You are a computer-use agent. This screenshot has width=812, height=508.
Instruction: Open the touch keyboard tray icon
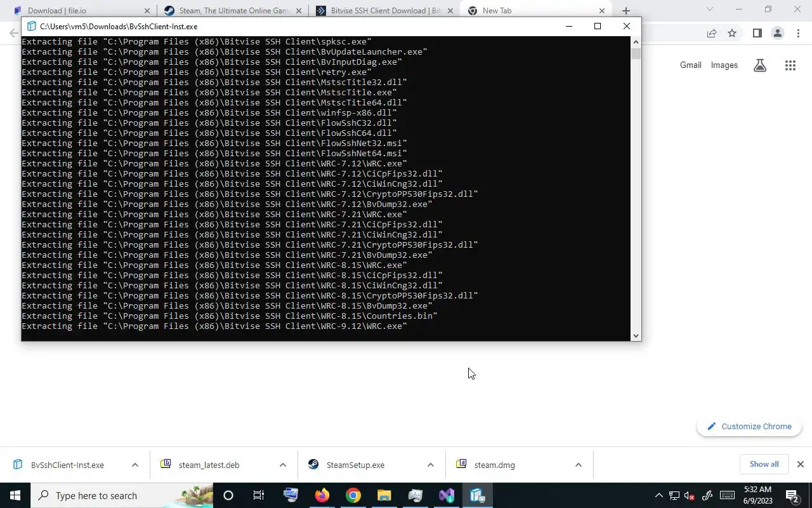point(727,495)
